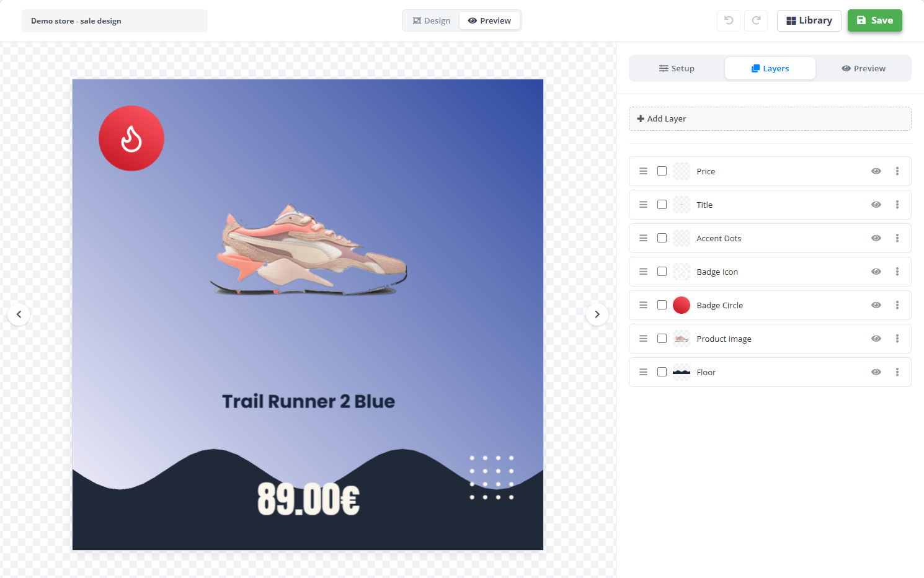The height and width of the screenshot is (578, 924).
Task: Hide the Badge Circle layer
Action: tap(876, 305)
